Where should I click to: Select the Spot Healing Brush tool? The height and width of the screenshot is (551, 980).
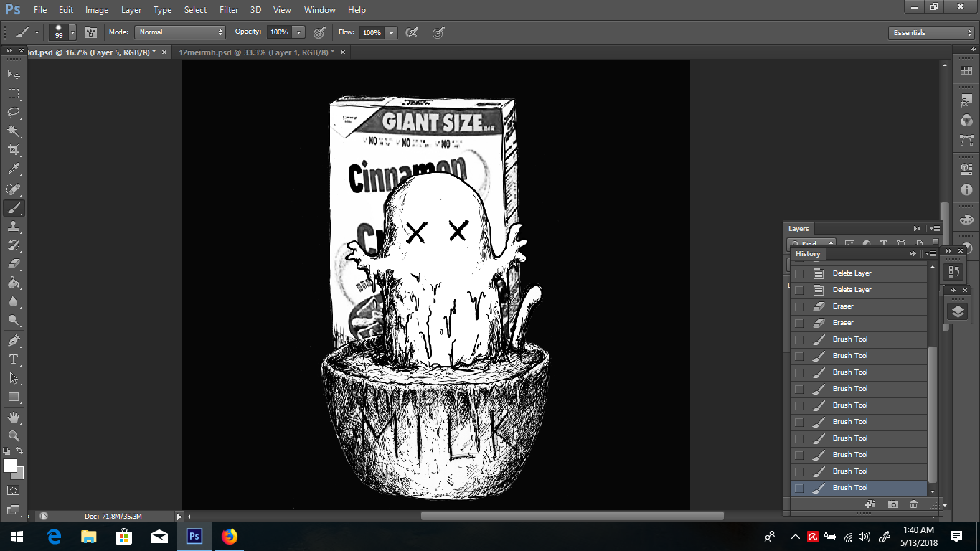pos(14,189)
